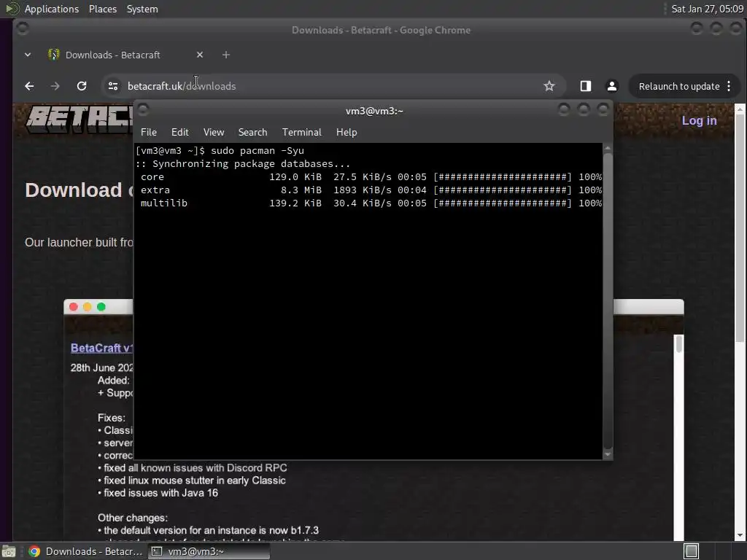
Task: Click the top panel applications logo icon
Action: (x=12, y=9)
